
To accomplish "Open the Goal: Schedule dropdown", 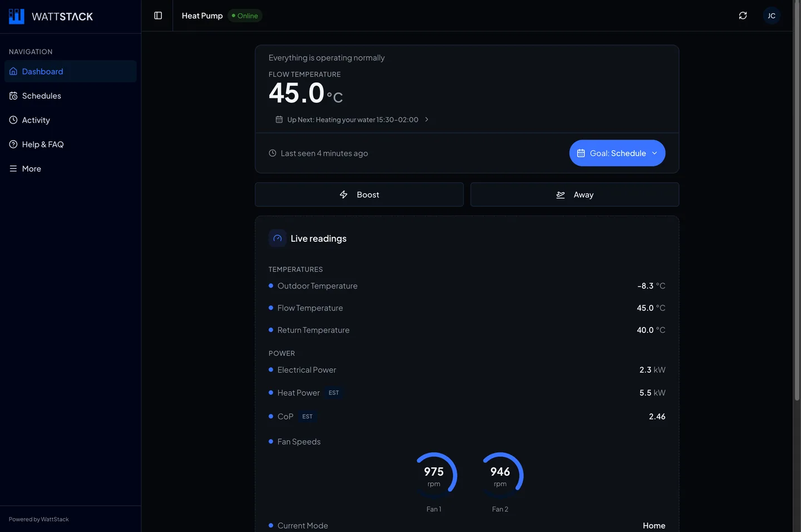I will click(617, 153).
